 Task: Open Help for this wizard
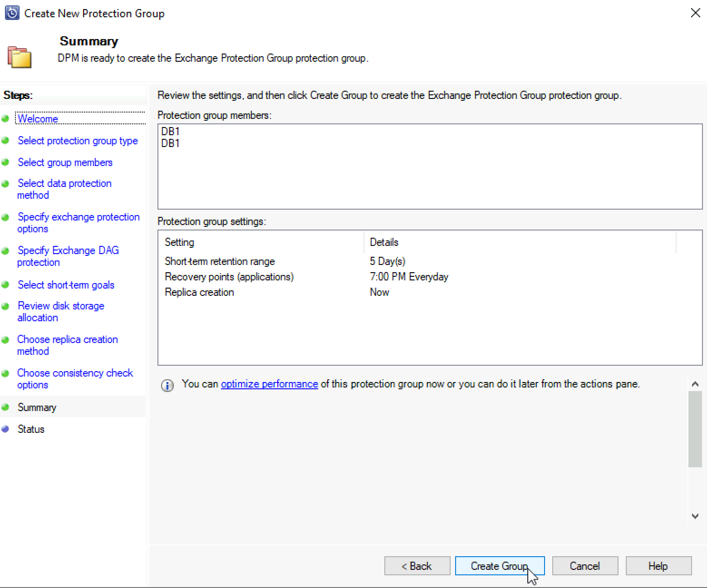pos(658,566)
